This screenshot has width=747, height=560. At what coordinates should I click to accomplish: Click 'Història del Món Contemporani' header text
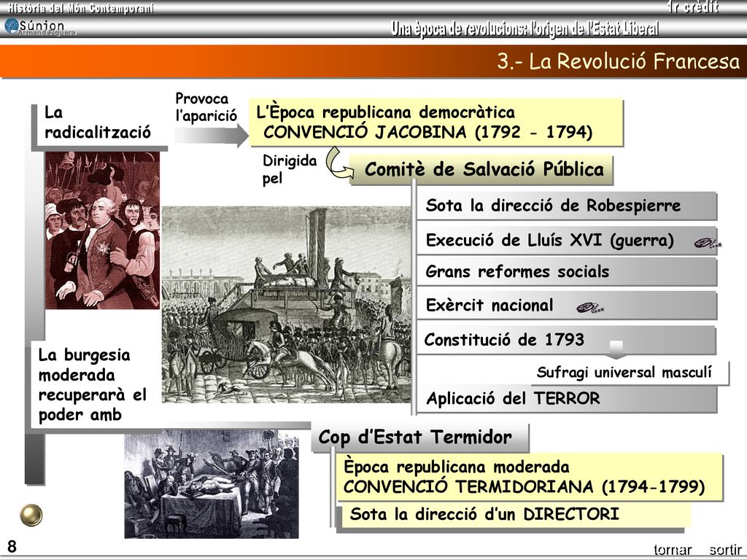80,8
